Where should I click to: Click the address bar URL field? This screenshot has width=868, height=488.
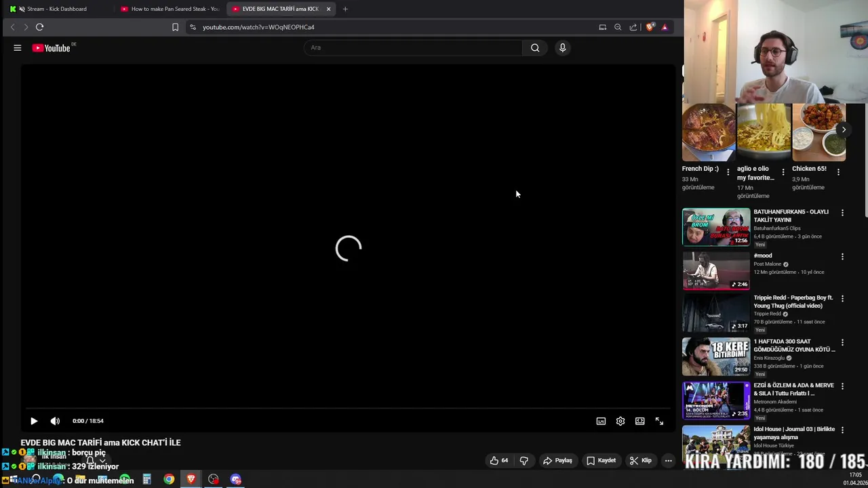pos(393,27)
